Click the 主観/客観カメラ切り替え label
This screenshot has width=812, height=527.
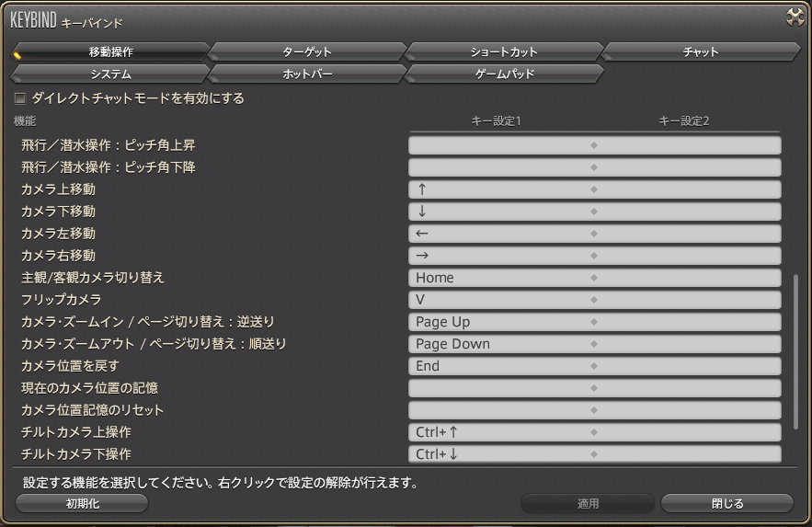point(92,278)
